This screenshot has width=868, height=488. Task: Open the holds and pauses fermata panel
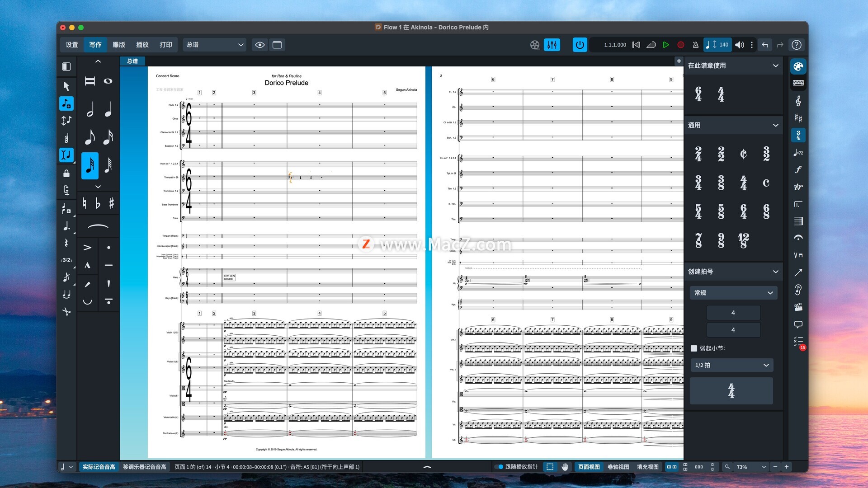pos(798,238)
